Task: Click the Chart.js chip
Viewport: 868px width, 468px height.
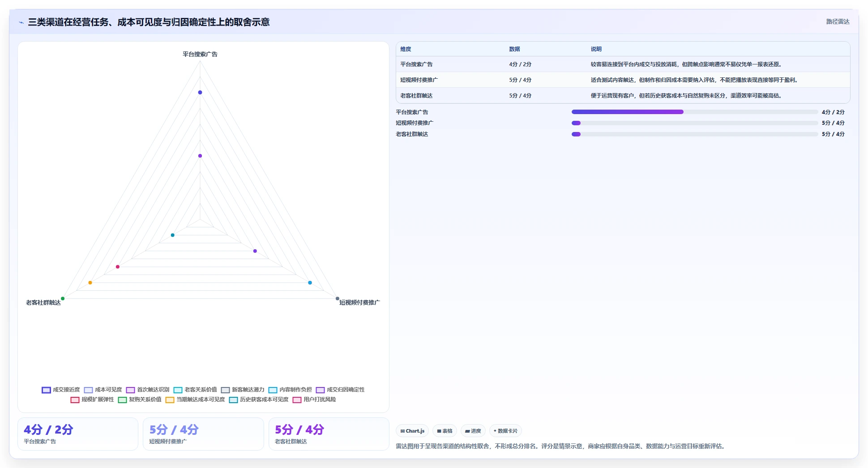Action: click(412, 431)
